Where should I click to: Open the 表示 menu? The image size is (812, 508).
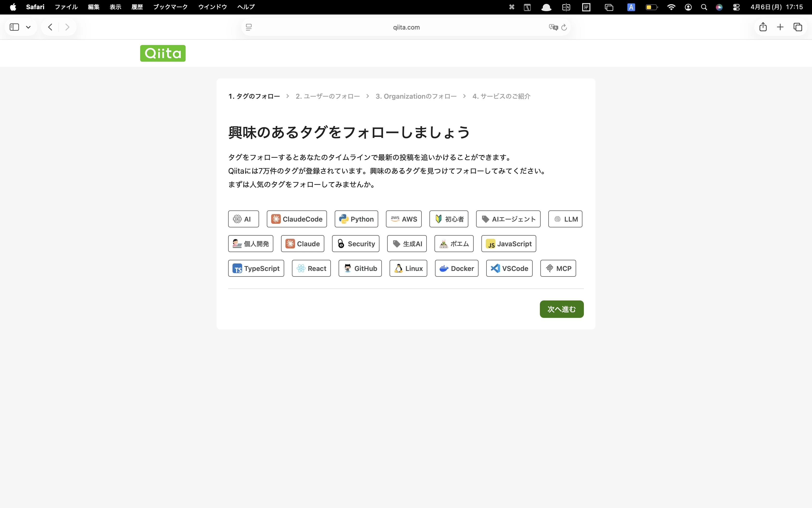pyautogui.click(x=116, y=7)
